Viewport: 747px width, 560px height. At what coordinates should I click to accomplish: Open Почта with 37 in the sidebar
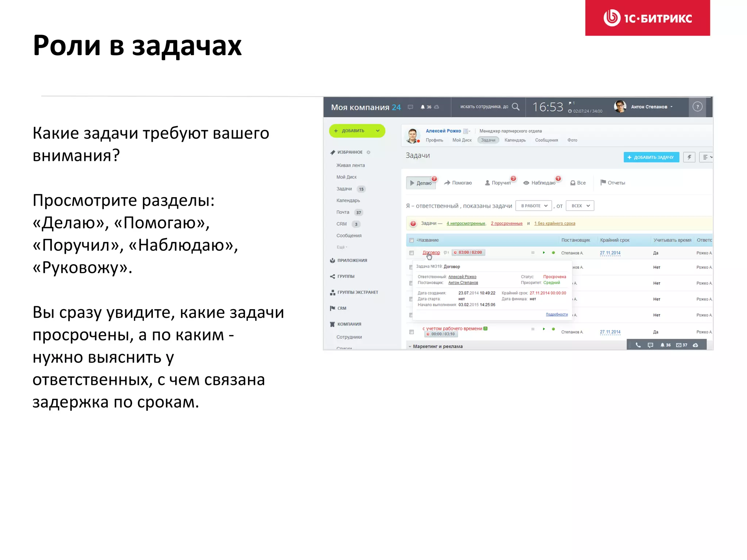coord(349,212)
